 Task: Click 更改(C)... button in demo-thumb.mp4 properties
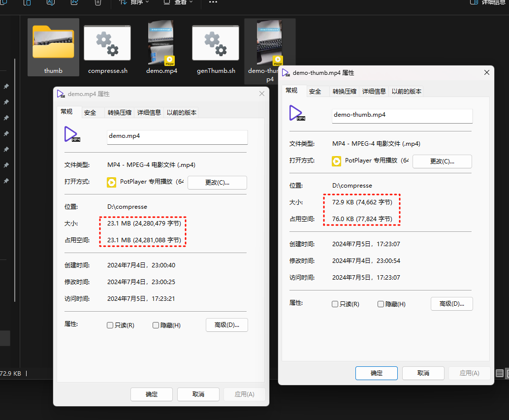(x=442, y=162)
